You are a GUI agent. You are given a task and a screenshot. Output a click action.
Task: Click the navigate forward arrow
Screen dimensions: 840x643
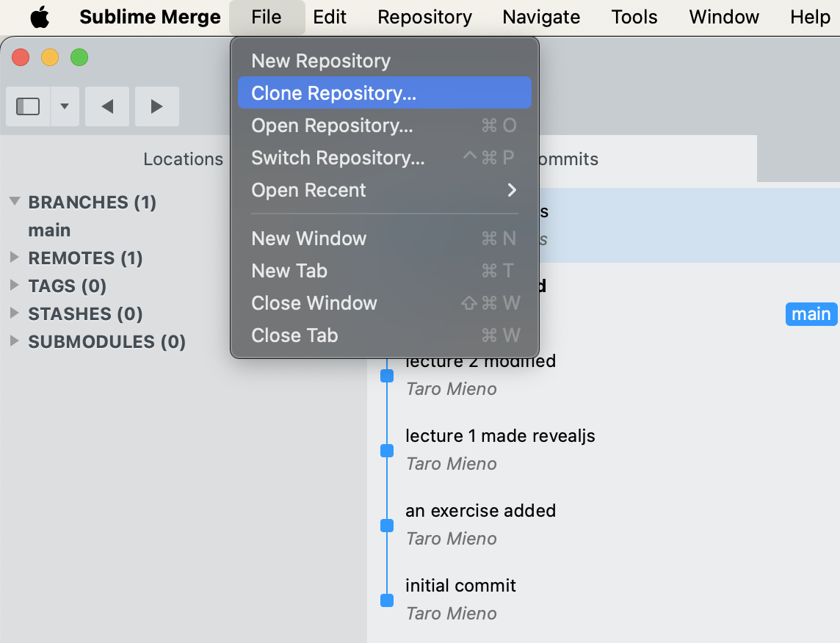pyautogui.click(x=156, y=106)
